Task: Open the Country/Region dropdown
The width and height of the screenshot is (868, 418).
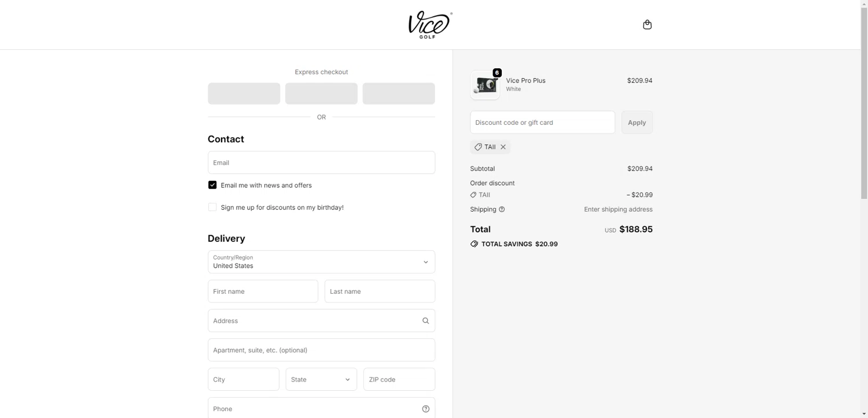Action: [x=321, y=262]
